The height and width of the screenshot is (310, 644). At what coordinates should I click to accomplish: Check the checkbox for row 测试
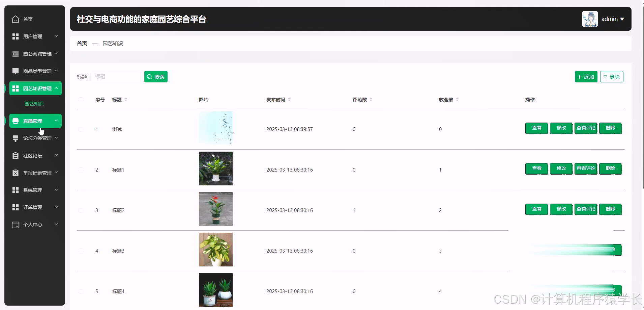point(81,129)
